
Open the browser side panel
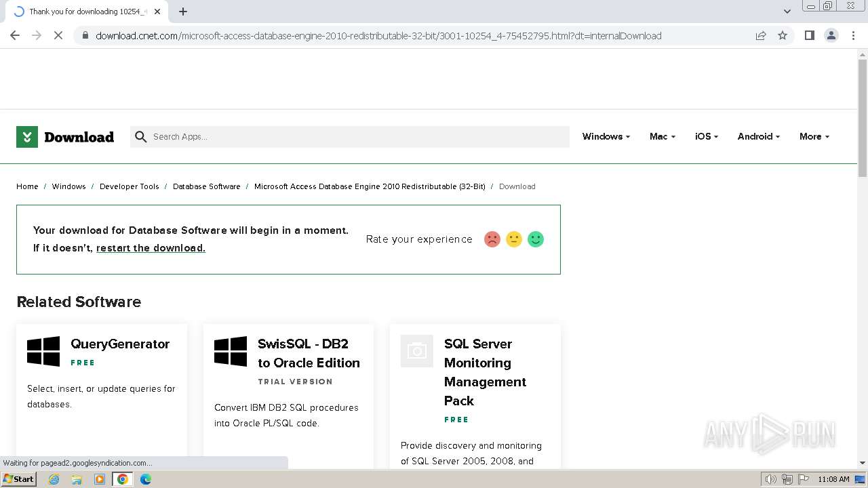tap(809, 35)
